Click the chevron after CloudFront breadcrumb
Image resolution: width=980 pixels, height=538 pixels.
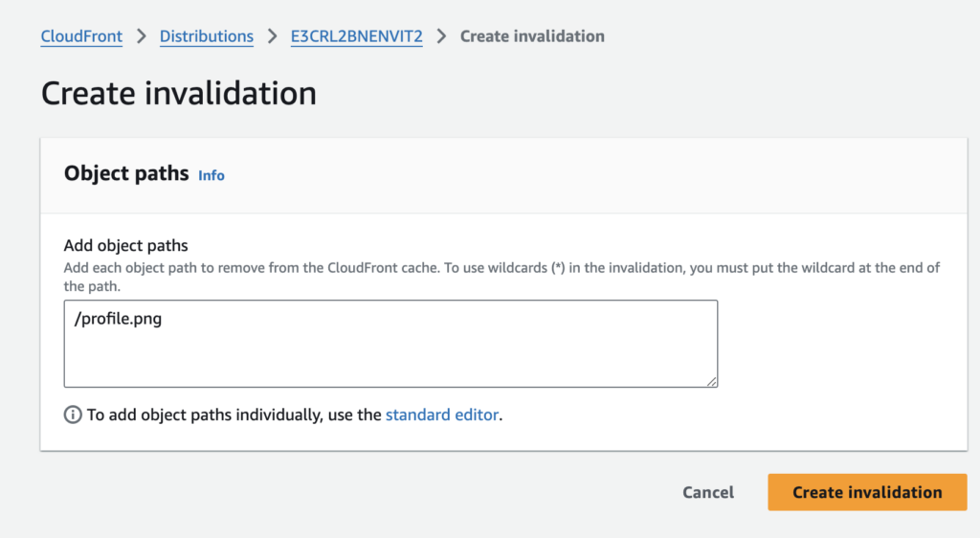point(142,36)
